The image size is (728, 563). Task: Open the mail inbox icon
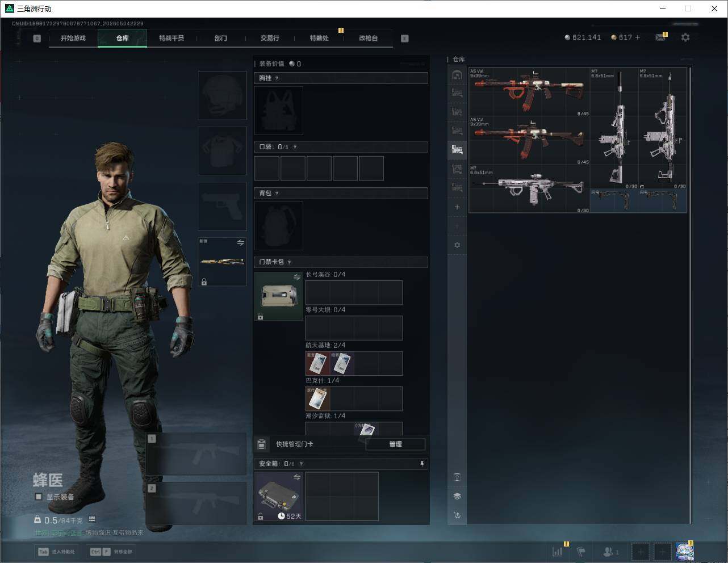(x=660, y=37)
